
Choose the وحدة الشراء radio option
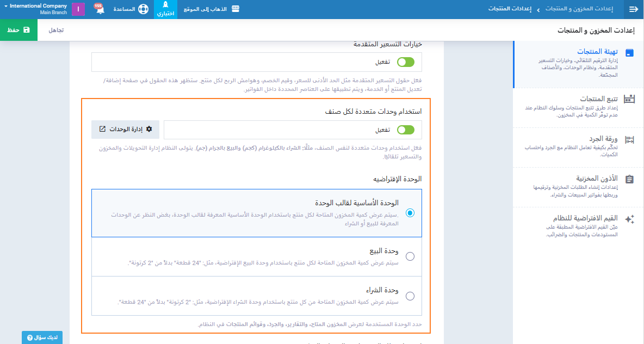tap(410, 296)
